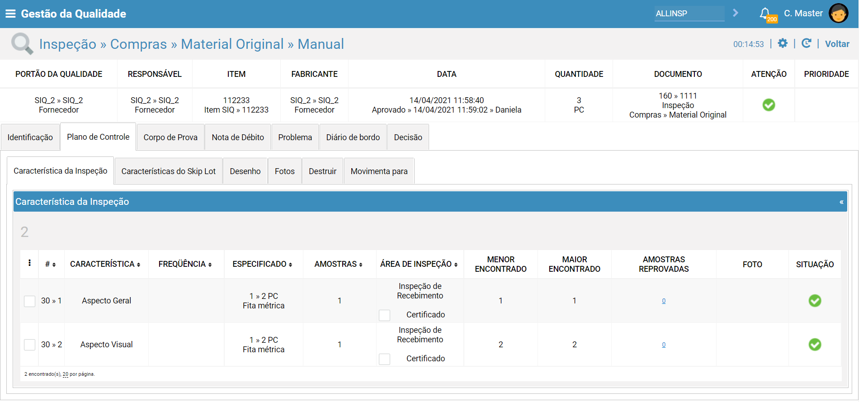Open reprovadas link 0 for Aspecto Visual
The height and width of the screenshot is (402, 868).
[x=664, y=345]
